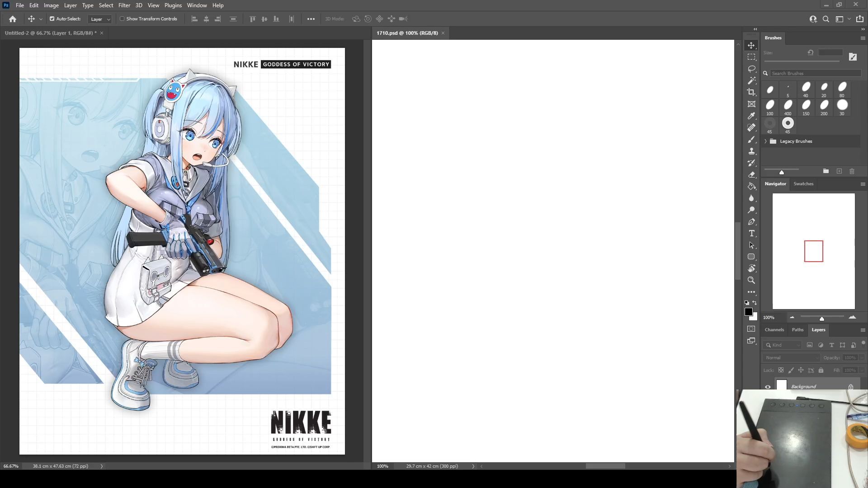868x488 pixels.
Task: Select the Lasso tool
Action: pyautogui.click(x=751, y=69)
